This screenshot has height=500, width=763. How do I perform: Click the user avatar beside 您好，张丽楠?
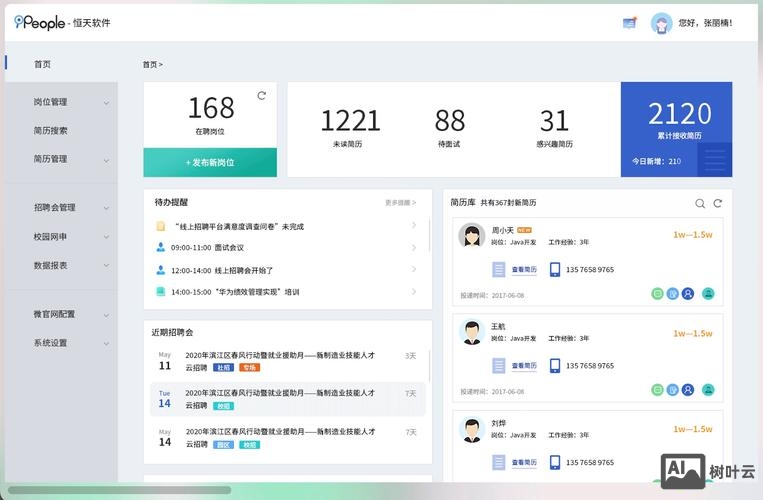click(661, 23)
